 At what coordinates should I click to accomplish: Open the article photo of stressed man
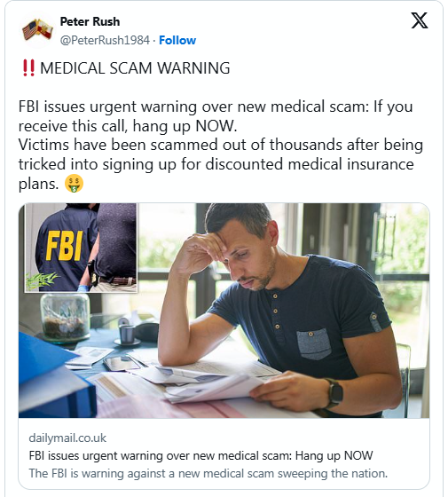pyautogui.click(x=224, y=311)
